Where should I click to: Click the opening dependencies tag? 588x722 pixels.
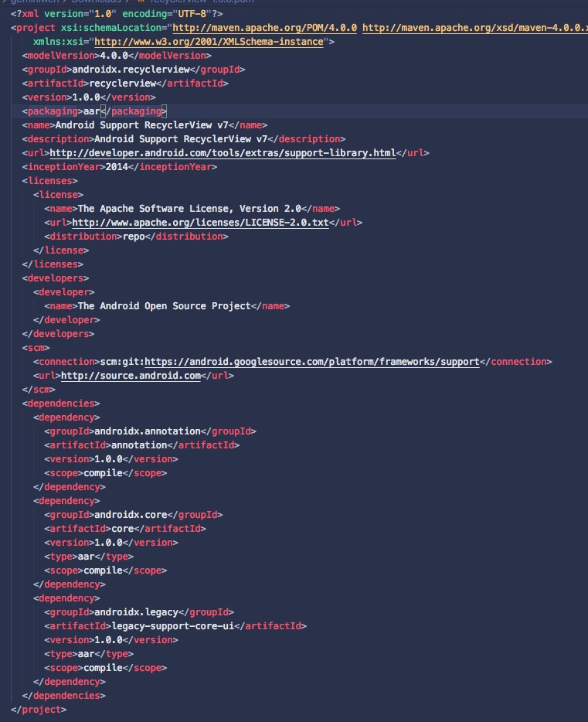tap(61, 404)
